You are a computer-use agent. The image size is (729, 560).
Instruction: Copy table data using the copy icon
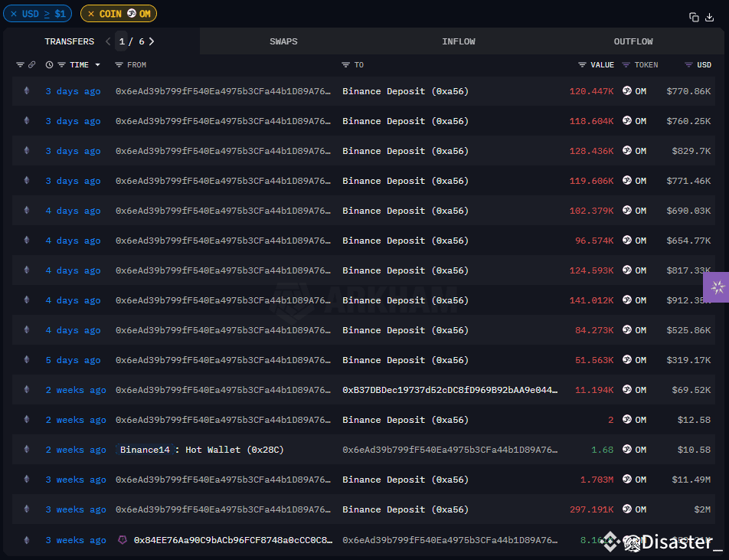(x=694, y=17)
